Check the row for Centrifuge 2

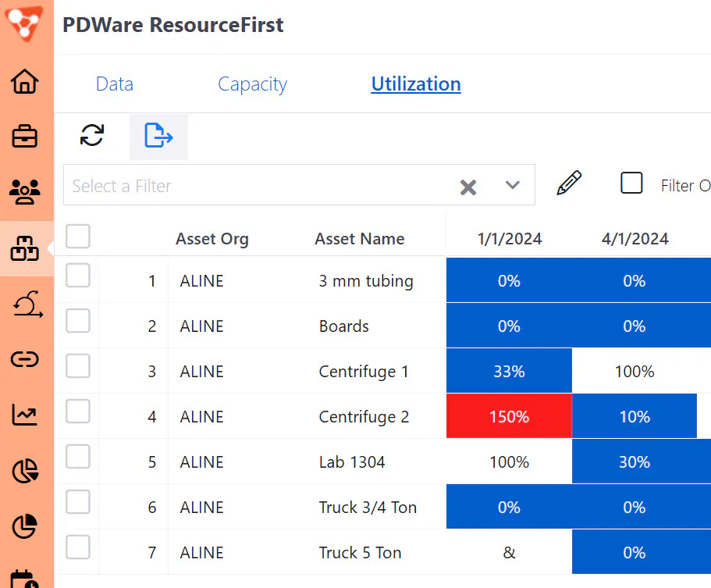pyautogui.click(x=77, y=411)
